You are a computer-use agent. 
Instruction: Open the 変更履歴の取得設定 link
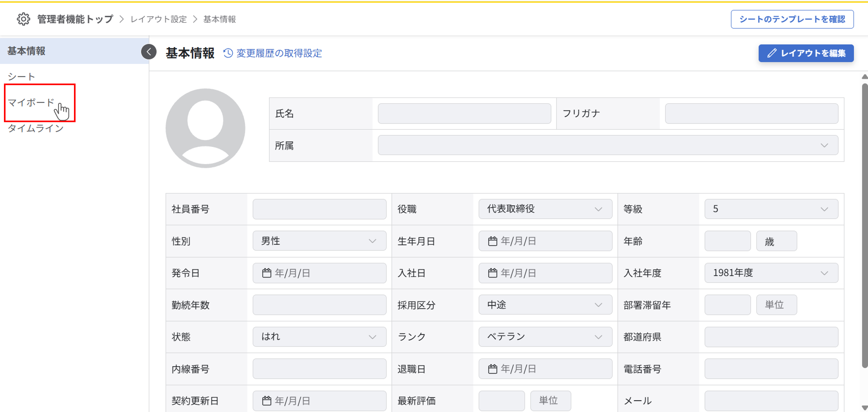point(279,53)
